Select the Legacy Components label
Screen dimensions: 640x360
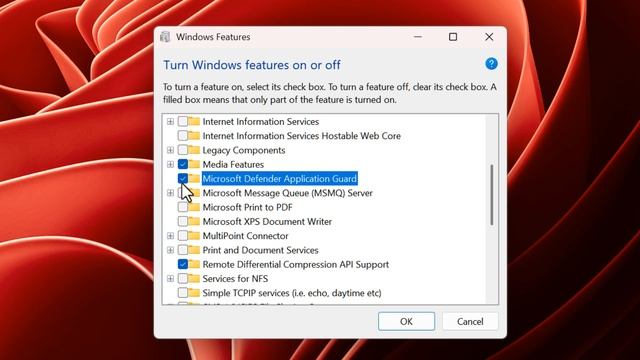[244, 150]
